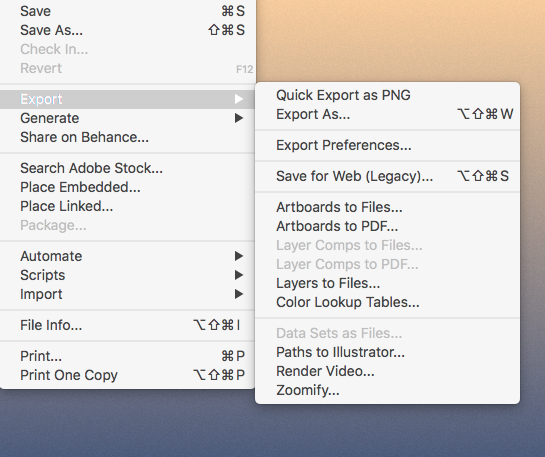Viewport: 545px width, 457px height.
Task: Choose Print... from the menu
Action: pos(128,356)
